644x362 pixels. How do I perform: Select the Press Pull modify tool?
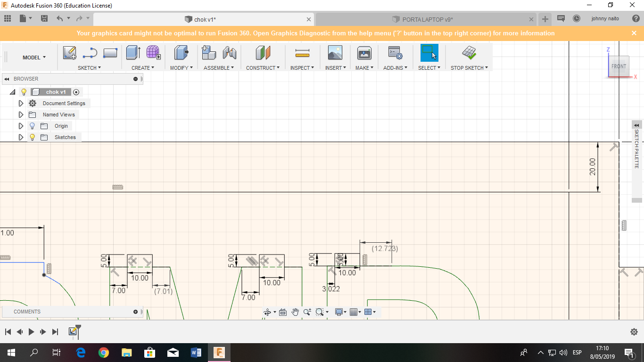181,53
